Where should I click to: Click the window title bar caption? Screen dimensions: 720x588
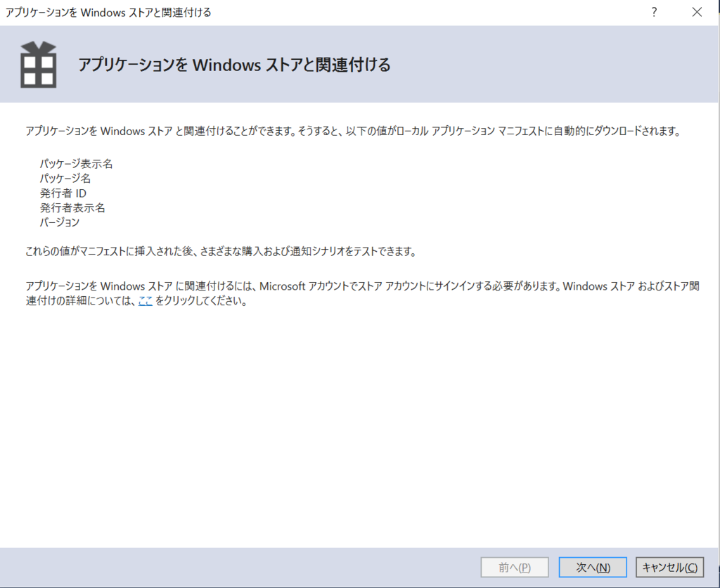click(x=108, y=13)
